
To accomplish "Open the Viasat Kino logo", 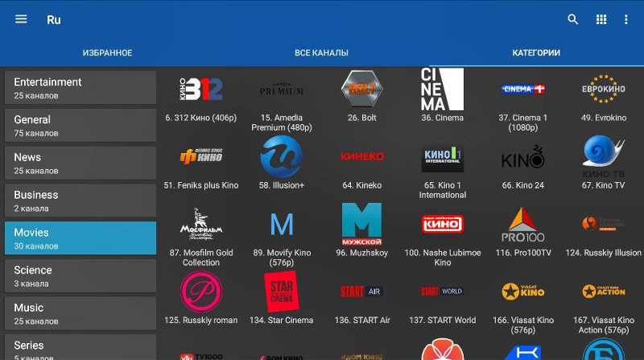I will pyautogui.click(x=522, y=292).
